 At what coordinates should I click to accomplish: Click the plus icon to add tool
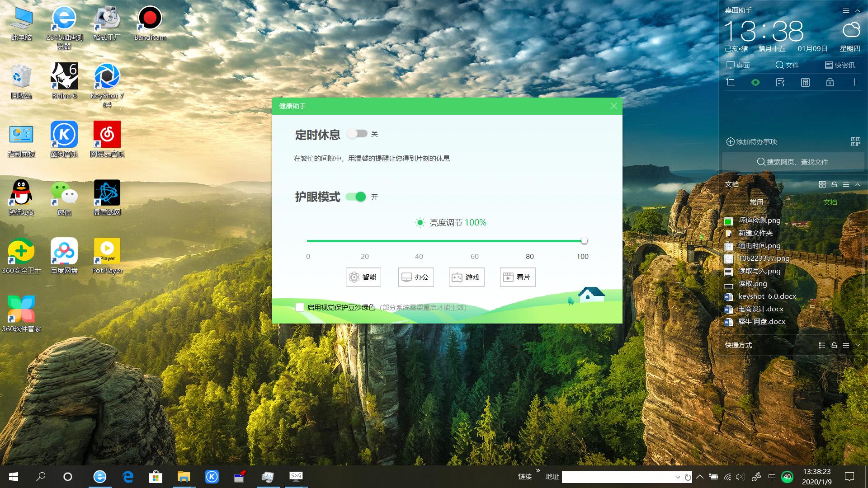click(x=854, y=82)
